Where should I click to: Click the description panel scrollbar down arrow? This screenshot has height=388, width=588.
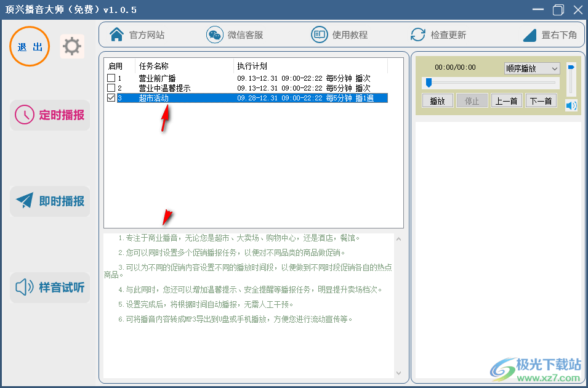click(x=399, y=374)
